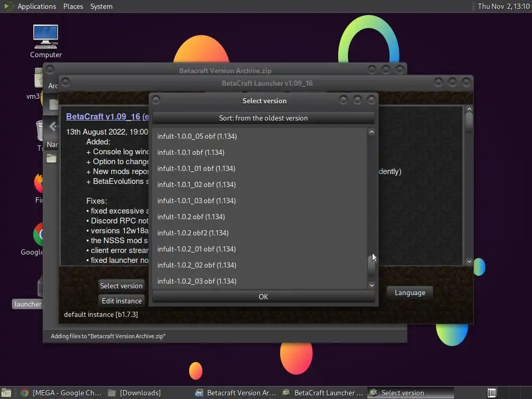Image resolution: width=532 pixels, height=399 pixels.
Task: Open the BetaCraft v1.09_16 changelog link
Action: pyautogui.click(x=107, y=116)
